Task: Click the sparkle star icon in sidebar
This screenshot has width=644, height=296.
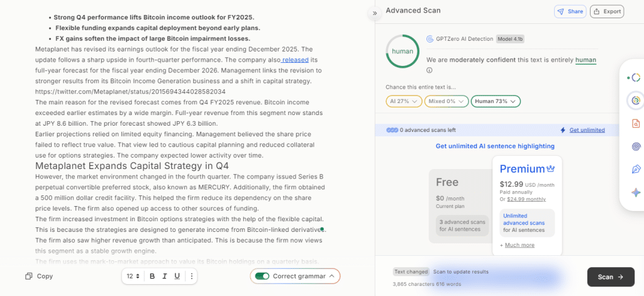Action: (x=636, y=193)
